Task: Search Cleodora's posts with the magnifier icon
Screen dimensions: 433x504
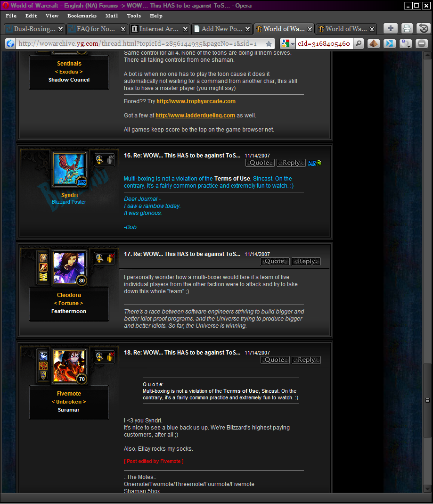Action: pos(99,258)
